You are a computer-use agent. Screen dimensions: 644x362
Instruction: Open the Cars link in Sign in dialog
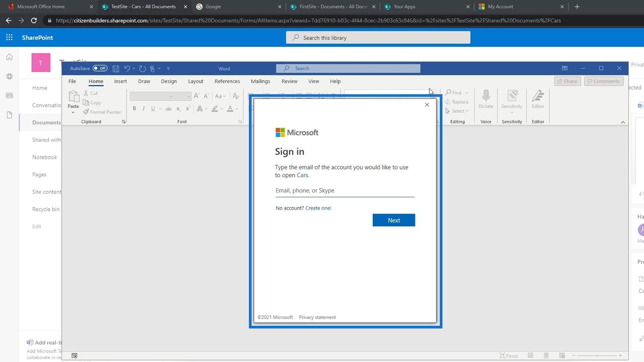(x=302, y=175)
